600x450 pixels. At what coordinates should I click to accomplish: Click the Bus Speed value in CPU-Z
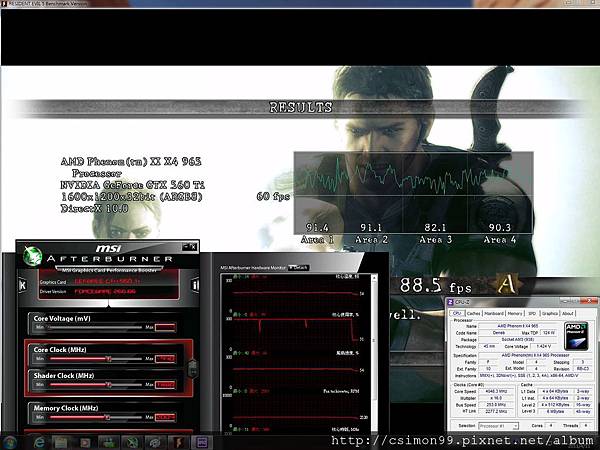click(496, 404)
